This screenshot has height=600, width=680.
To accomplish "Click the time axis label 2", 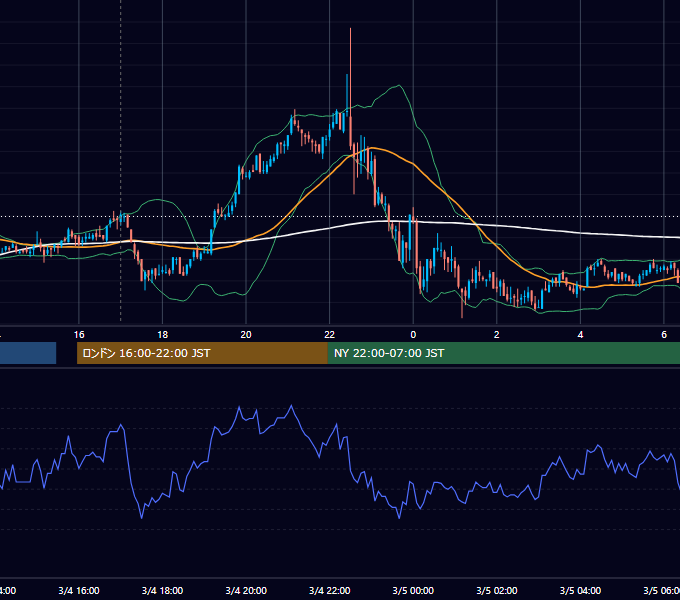I will (x=497, y=335).
